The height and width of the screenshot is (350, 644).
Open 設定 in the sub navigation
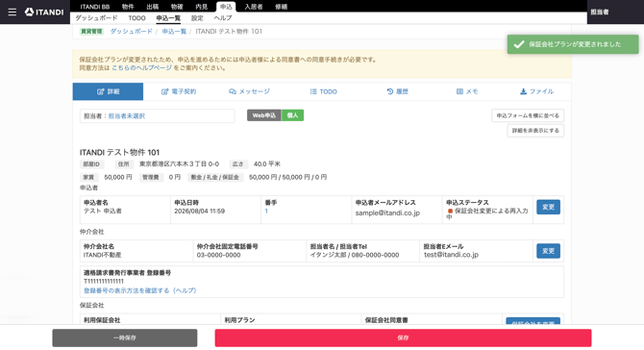pyautogui.click(x=197, y=18)
